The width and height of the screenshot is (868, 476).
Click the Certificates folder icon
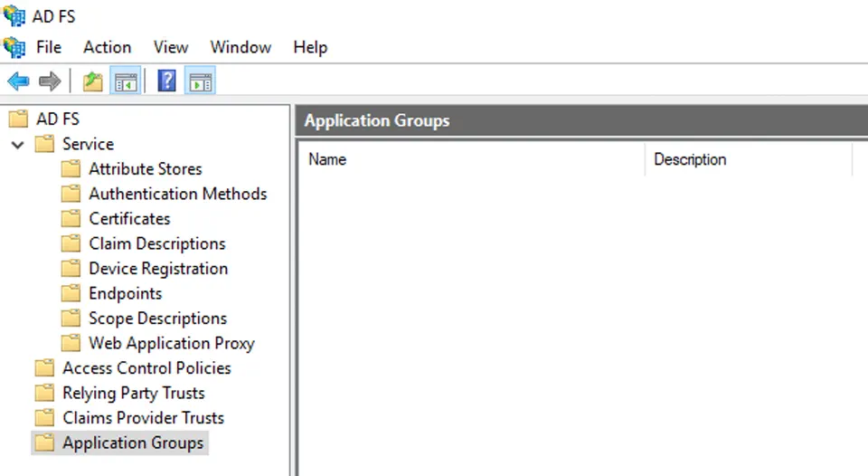click(71, 218)
